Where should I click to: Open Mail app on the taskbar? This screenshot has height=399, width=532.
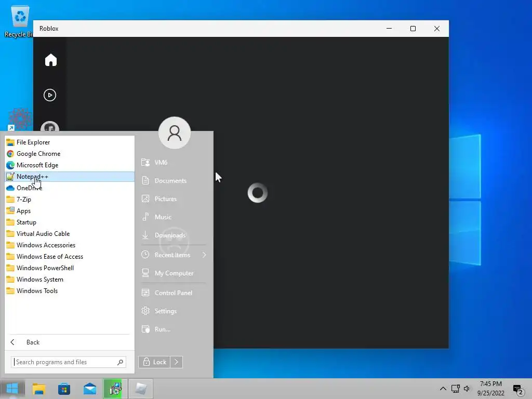(89, 389)
